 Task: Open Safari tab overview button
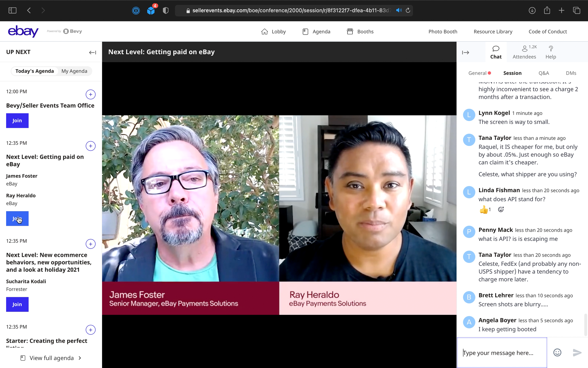(x=576, y=10)
